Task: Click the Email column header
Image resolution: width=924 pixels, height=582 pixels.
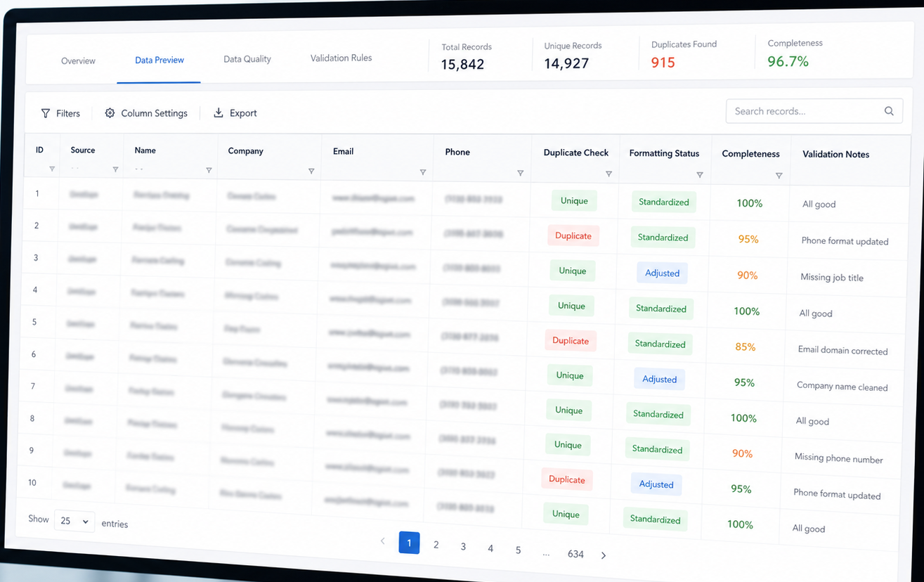Action: (x=344, y=151)
